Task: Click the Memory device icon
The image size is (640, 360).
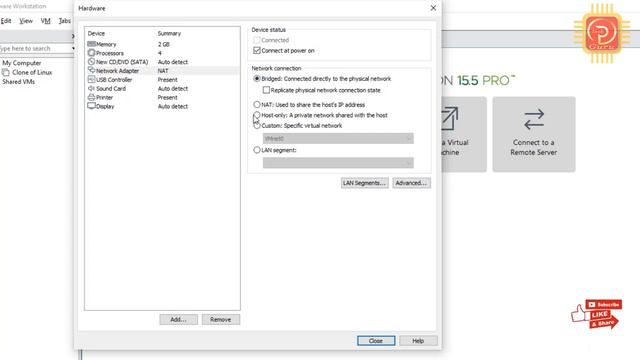Action: (91, 44)
